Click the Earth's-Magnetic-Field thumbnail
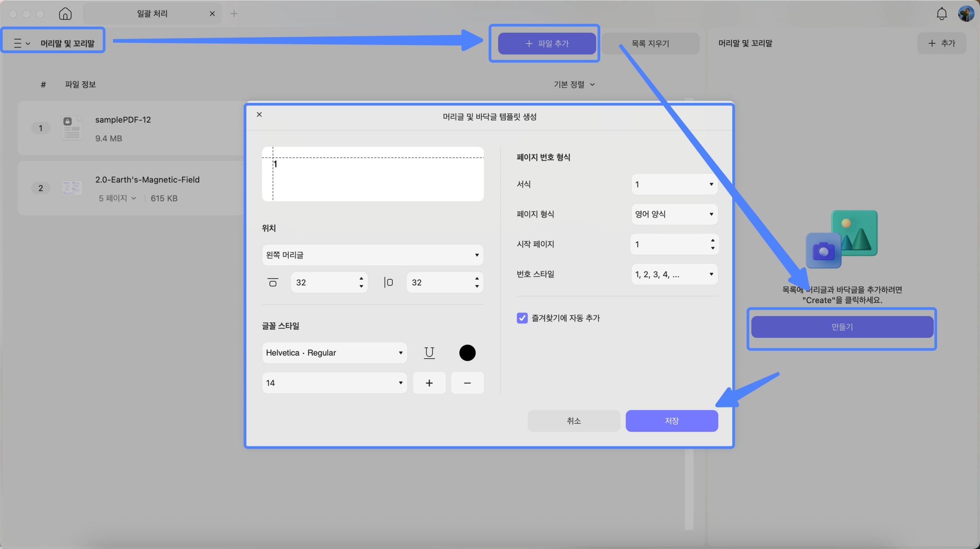Image resolution: width=980 pixels, height=549 pixels. point(72,188)
